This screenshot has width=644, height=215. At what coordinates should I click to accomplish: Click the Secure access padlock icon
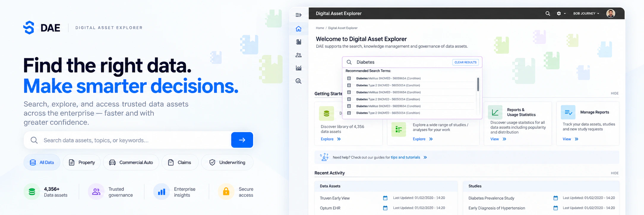pos(226,192)
